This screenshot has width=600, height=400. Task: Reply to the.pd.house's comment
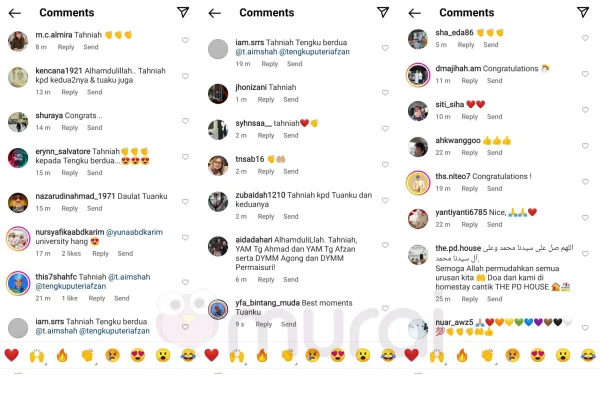coord(470,299)
